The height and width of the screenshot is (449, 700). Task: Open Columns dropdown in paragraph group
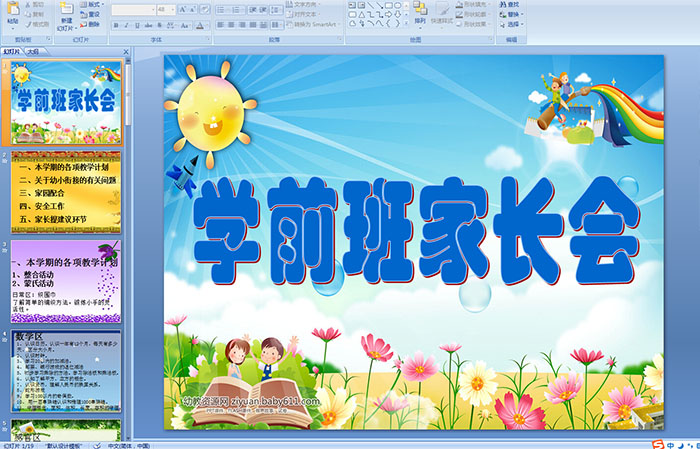point(276,25)
